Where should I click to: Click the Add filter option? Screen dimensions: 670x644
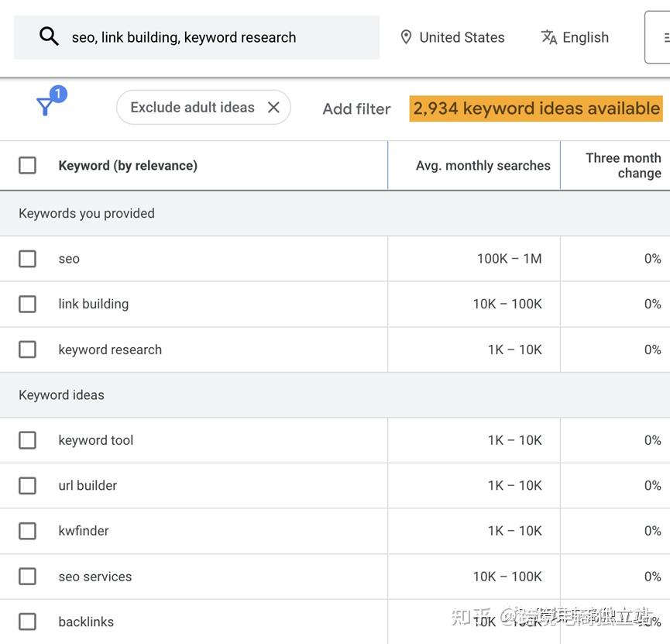356,108
